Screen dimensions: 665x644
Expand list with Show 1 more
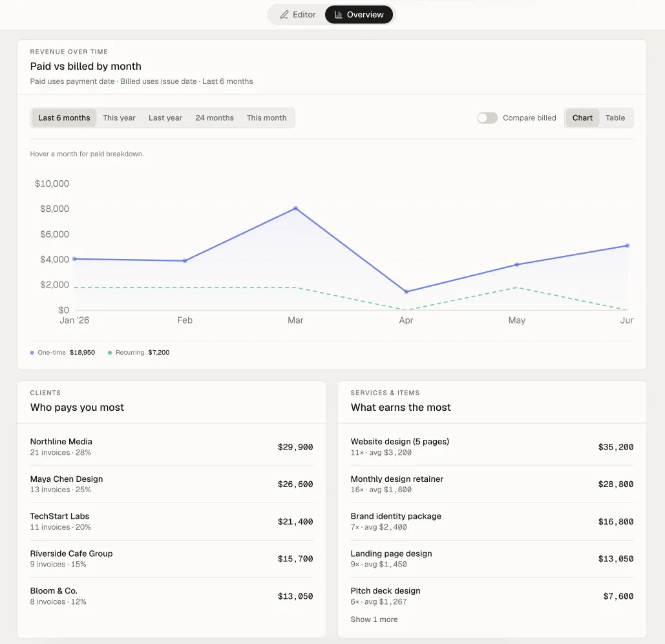click(374, 619)
